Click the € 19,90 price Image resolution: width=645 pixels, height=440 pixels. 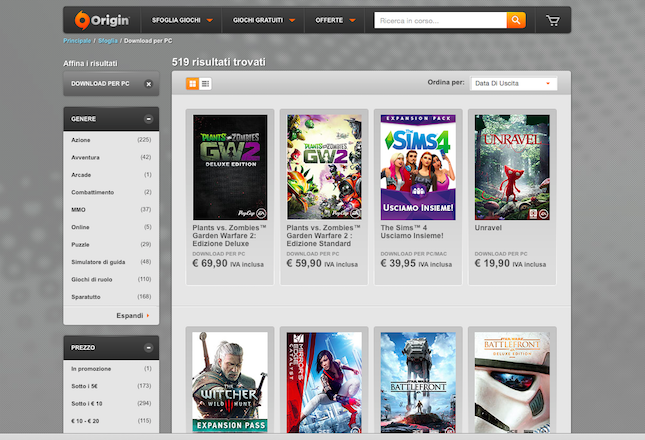492,263
